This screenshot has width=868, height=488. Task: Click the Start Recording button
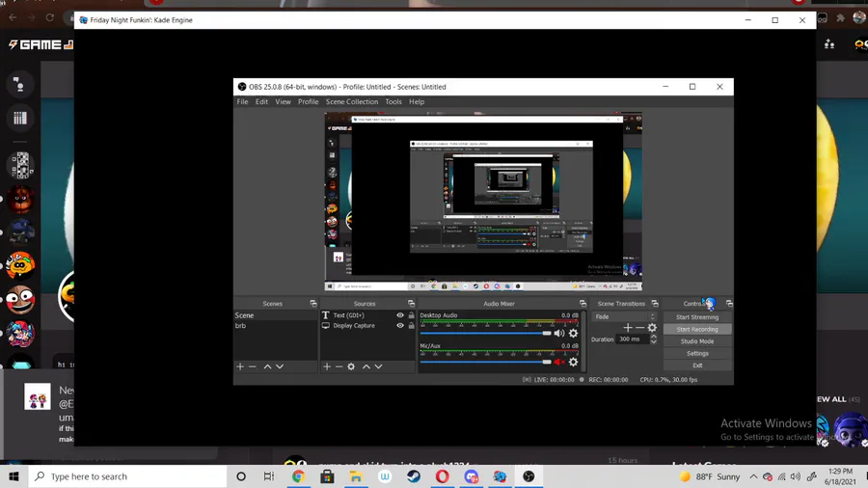tap(697, 329)
